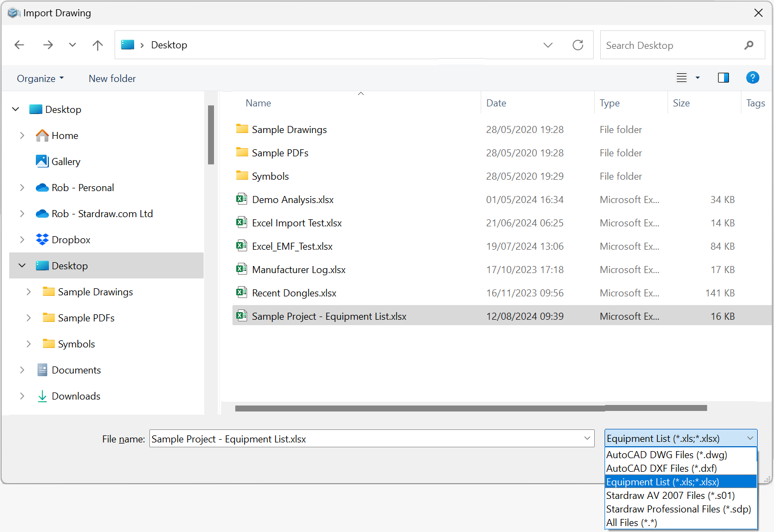
Task: Click the 141 KB size cell
Action: pos(720,293)
